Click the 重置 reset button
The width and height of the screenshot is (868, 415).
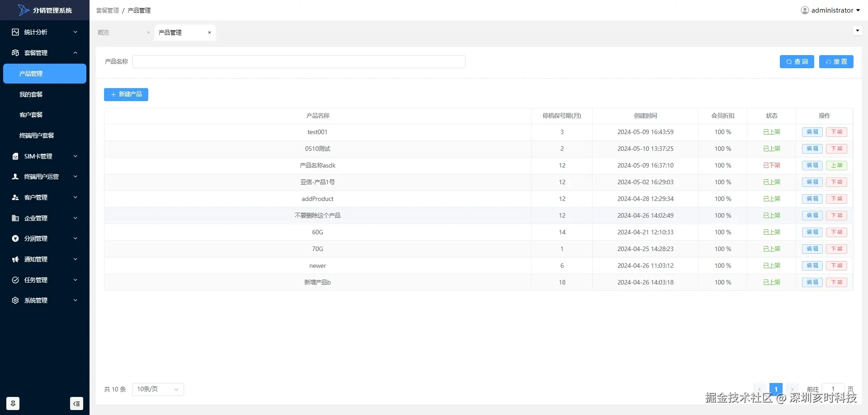point(836,62)
